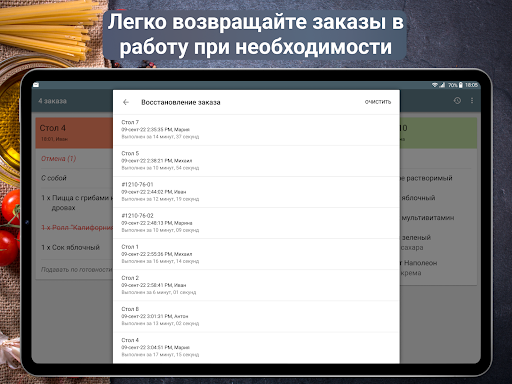512x384 pixels.
Task: Select the red Стол 4 order card header
Action: (x=74, y=133)
